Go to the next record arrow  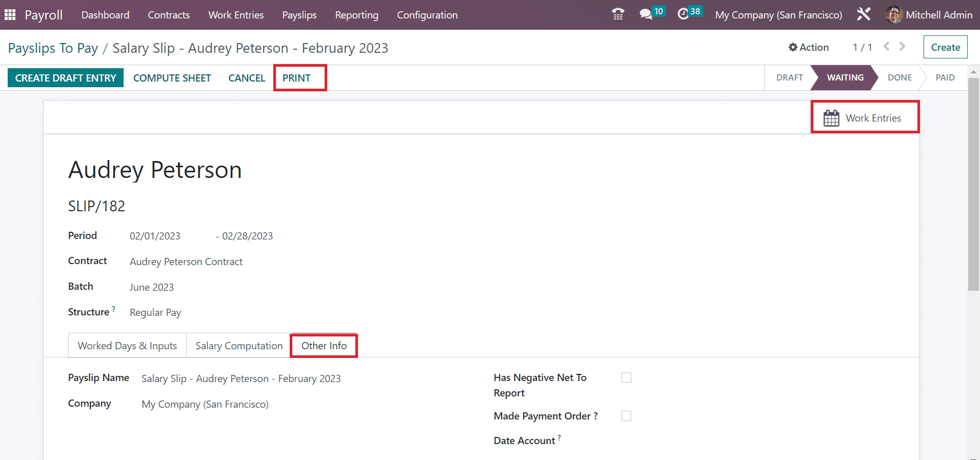[x=903, y=47]
